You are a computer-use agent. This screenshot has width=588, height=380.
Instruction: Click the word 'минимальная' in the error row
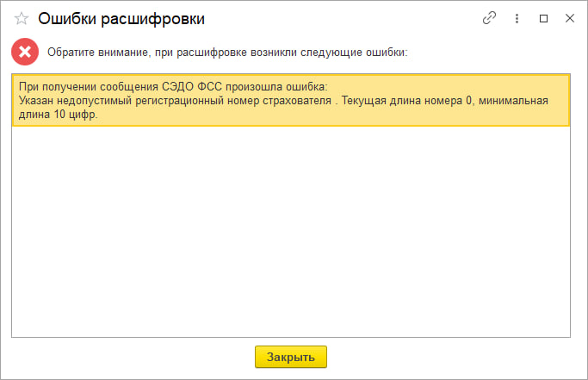[513, 101]
